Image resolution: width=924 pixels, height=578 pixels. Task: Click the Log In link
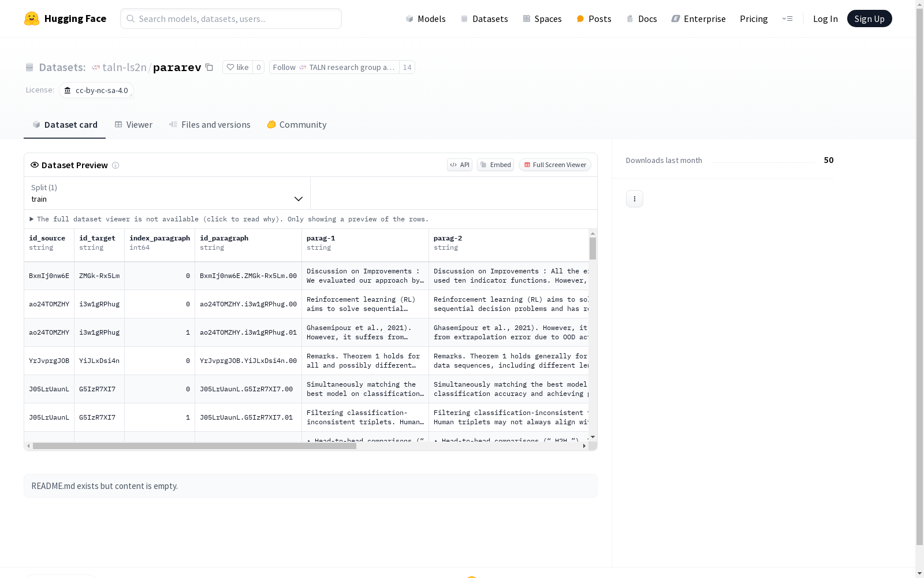click(x=825, y=18)
